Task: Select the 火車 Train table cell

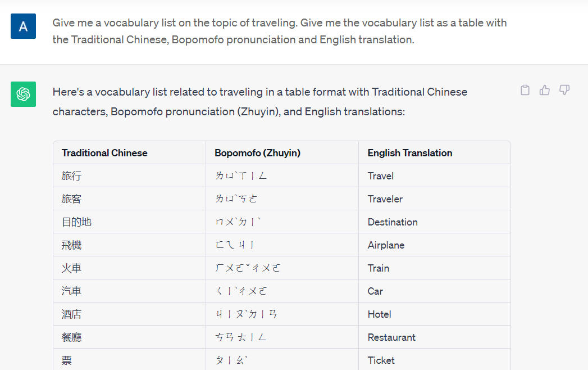Action: click(70, 268)
